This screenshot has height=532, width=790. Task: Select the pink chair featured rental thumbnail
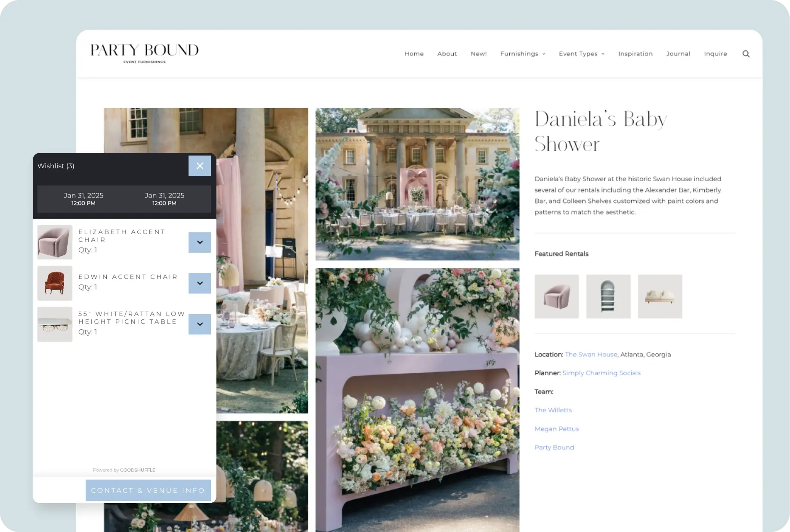557,297
